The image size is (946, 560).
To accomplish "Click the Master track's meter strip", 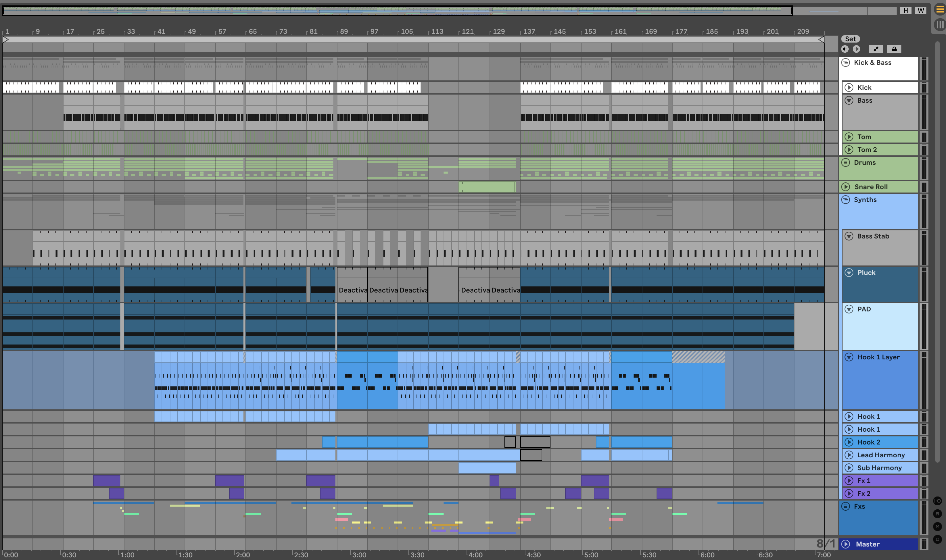I will 924,544.
